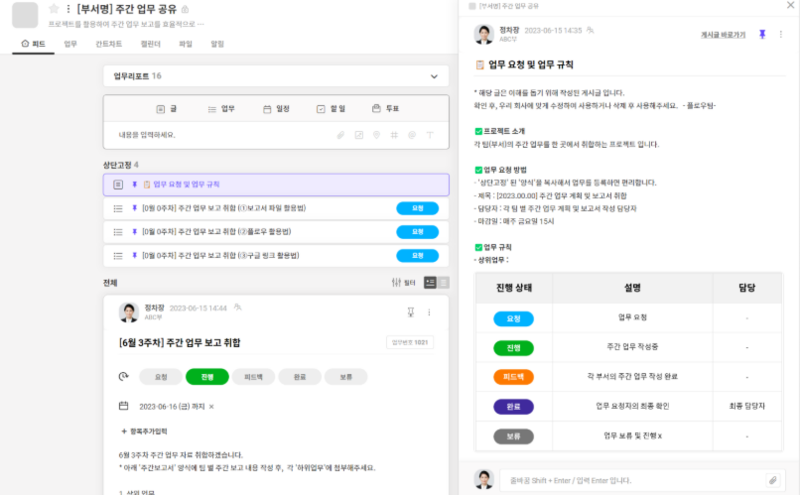Click the paperclip attach icon in composer
The width and height of the screenshot is (800, 495).
(x=340, y=135)
